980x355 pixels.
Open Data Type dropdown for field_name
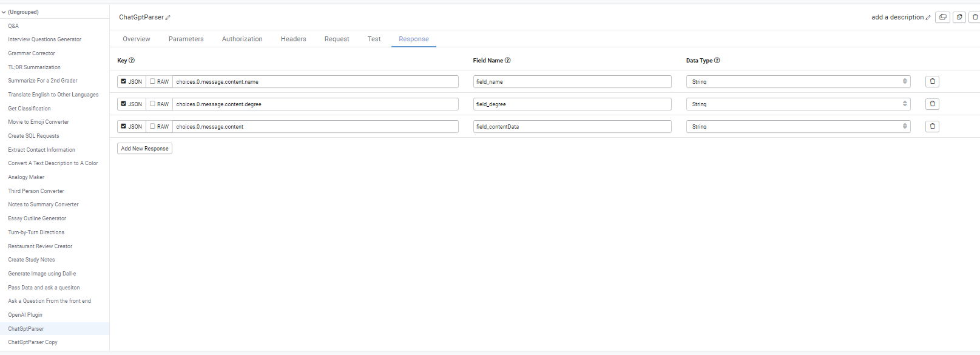(799, 81)
